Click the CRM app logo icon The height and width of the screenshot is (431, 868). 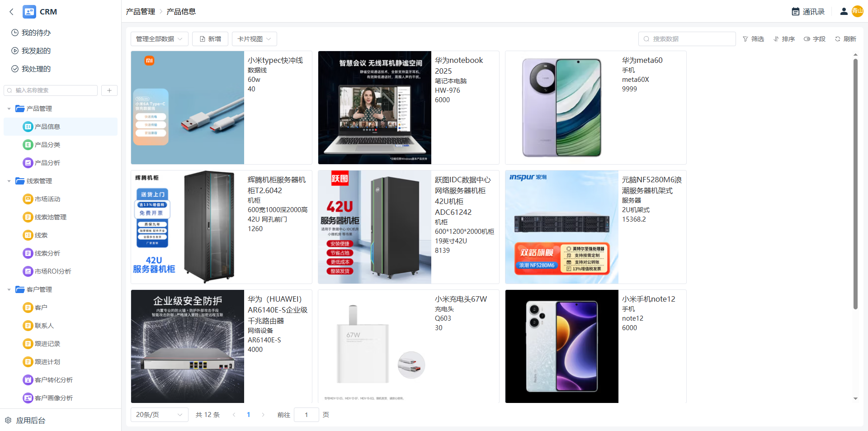(x=29, y=12)
